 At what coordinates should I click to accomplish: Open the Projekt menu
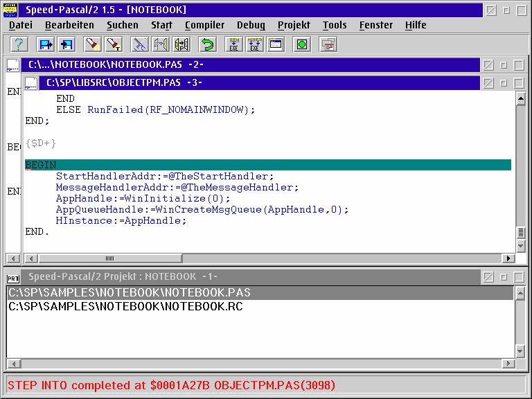click(294, 25)
